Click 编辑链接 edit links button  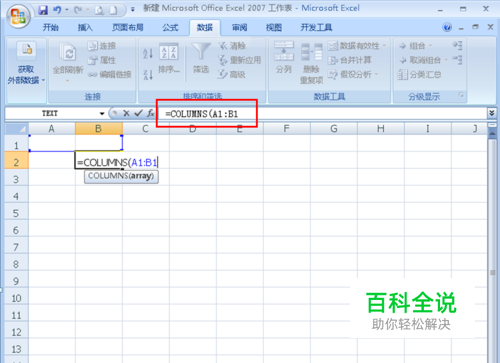[110, 74]
